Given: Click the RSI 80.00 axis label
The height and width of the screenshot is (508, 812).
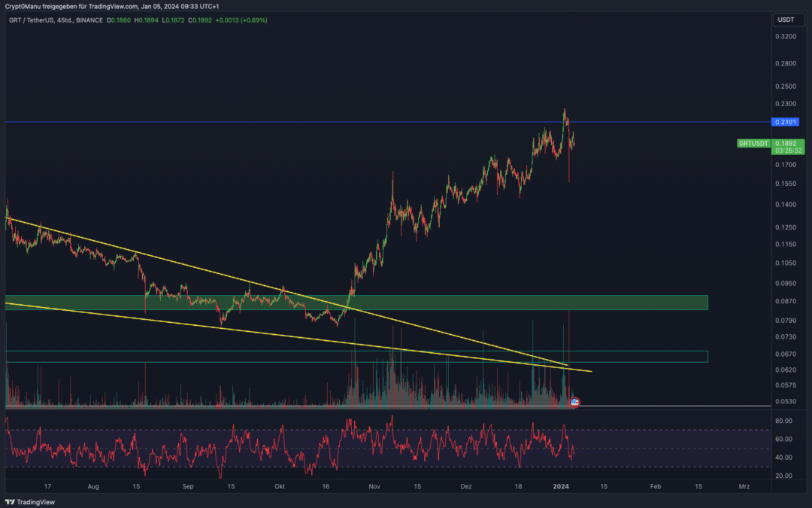Looking at the screenshot, I should click(783, 421).
